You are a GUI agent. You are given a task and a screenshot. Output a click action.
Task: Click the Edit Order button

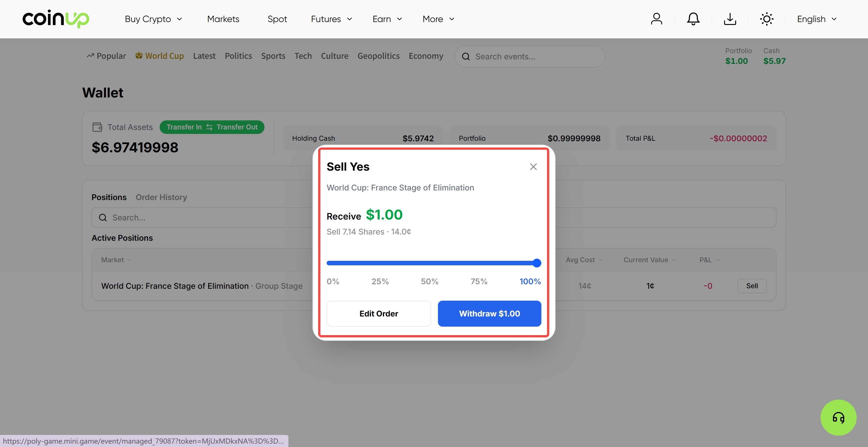[x=379, y=313]
